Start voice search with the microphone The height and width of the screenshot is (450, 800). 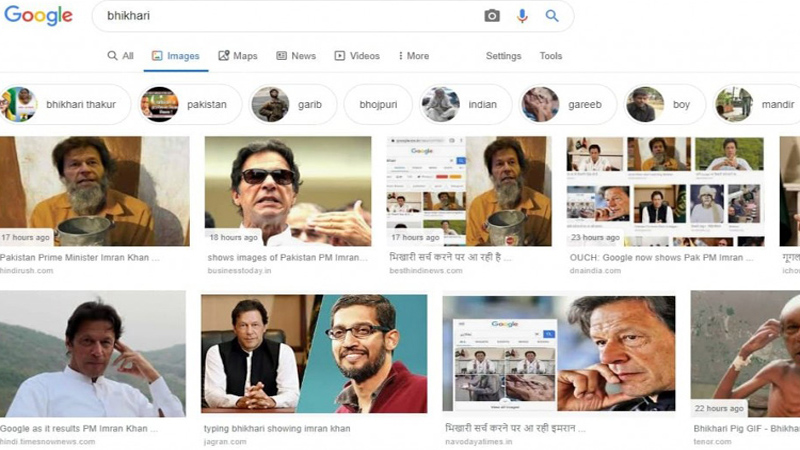[x=522, y=16]
